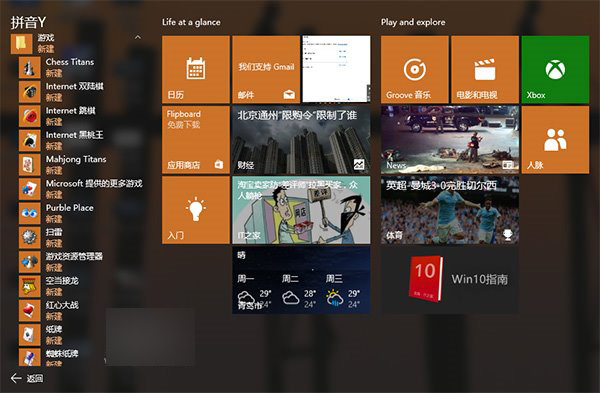Click the 返回 back label
The image size is (600, 393).
tap(35, 378)
